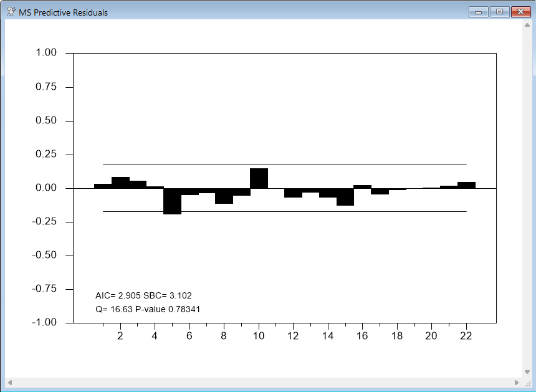Click the negative bar at lag 8
Image resolution: width=536 pixels, height=392 pixels.
coord(224,196)
